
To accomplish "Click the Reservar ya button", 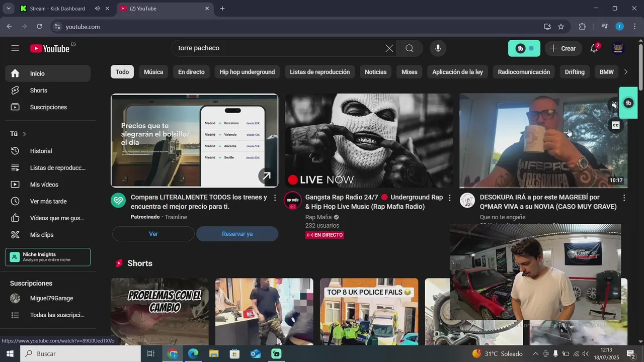I will 237,234.
